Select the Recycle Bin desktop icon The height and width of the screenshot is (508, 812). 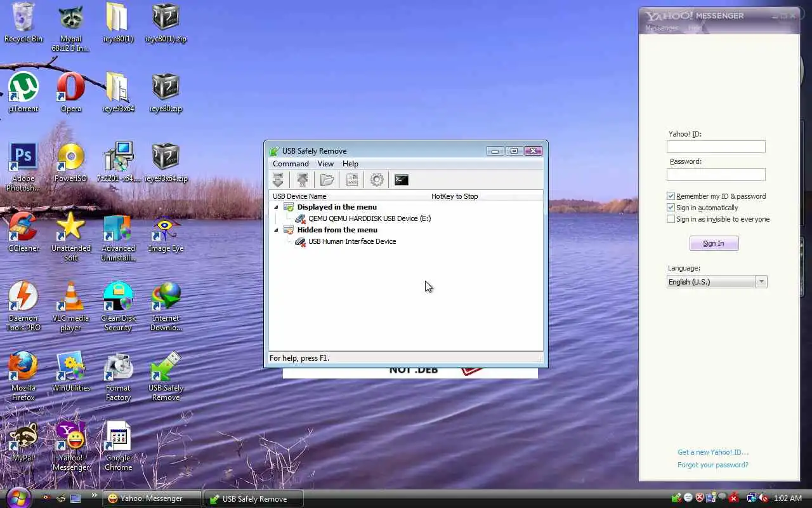point(23,23)
